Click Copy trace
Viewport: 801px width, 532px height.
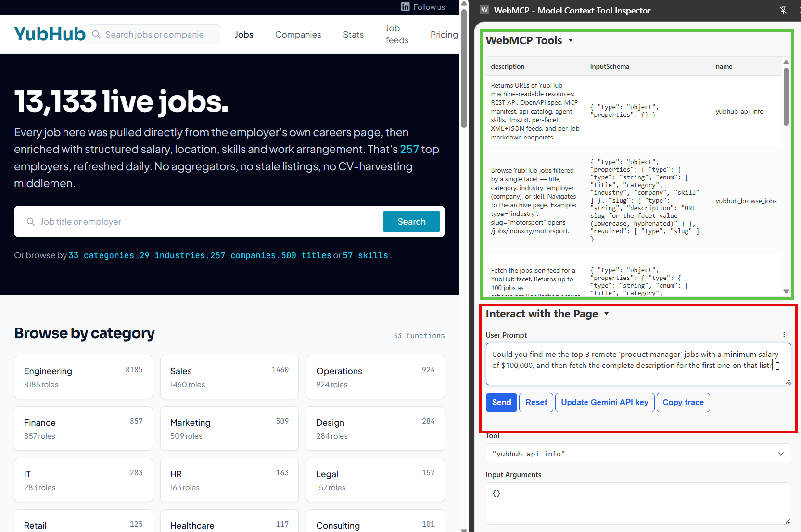click(683, 402)
